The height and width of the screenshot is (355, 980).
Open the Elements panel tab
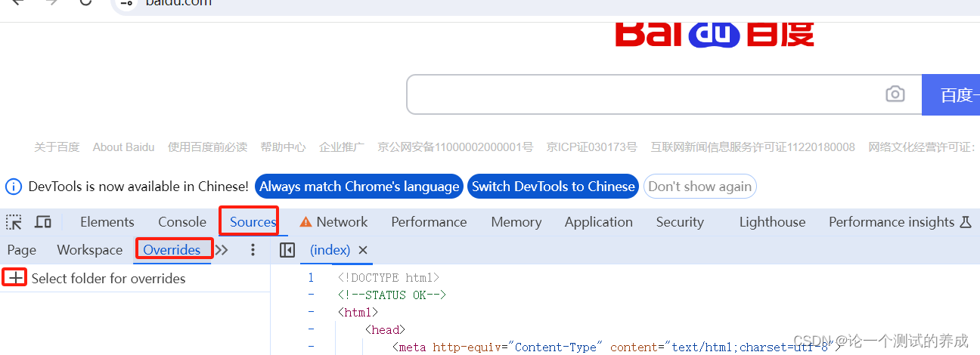click(x=107, y=222)
